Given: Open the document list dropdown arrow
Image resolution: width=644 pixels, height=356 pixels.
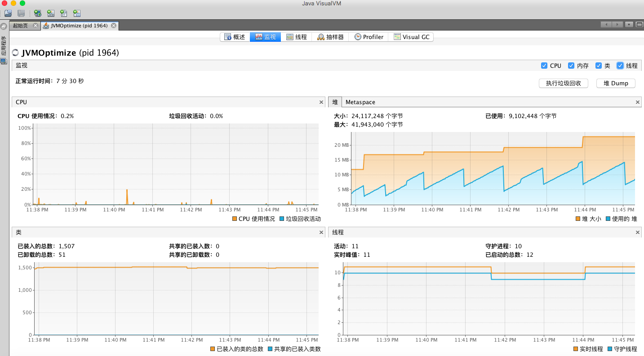Looking at the screenshot, I should pos(629,25).
